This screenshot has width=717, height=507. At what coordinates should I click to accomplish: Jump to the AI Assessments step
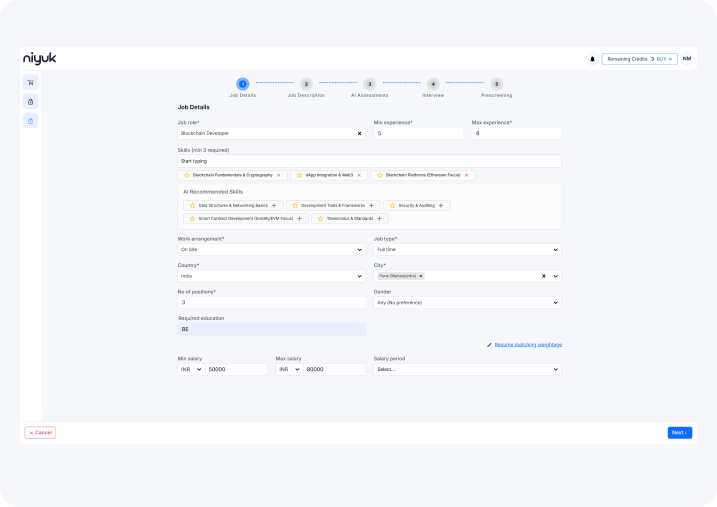pyautogui.click(x=369, y=85)
